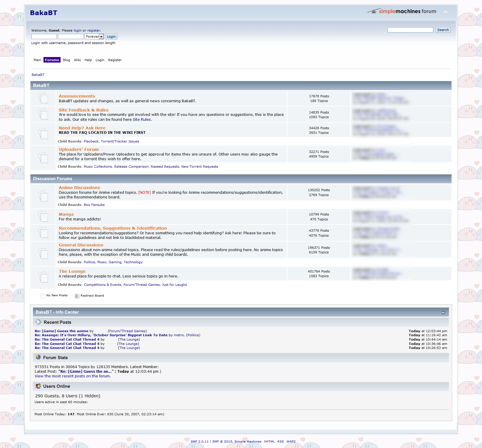The height and width of the screenshot is (448, 482).
Task: Open the Need Help? Ask Here board
Action: [x=82, y=128]
